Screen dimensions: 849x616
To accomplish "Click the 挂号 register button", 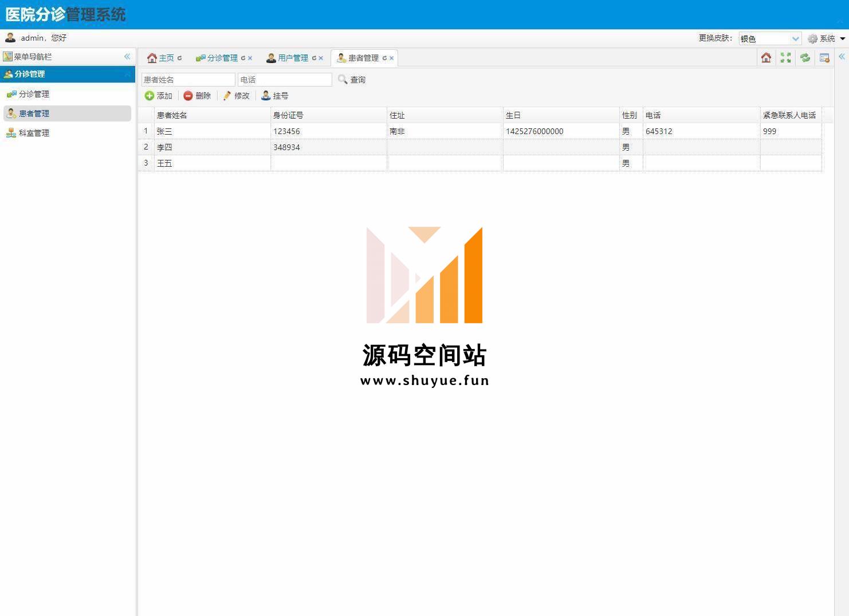I will pyautogui.click(x=275, y=96).
